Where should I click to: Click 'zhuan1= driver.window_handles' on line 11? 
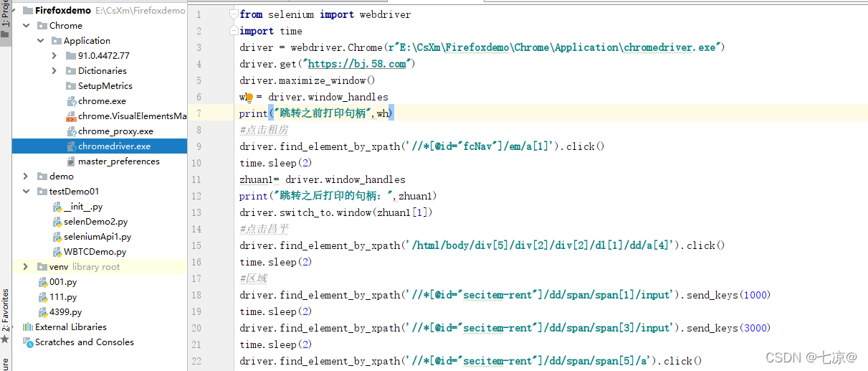(x=323, y=179)
